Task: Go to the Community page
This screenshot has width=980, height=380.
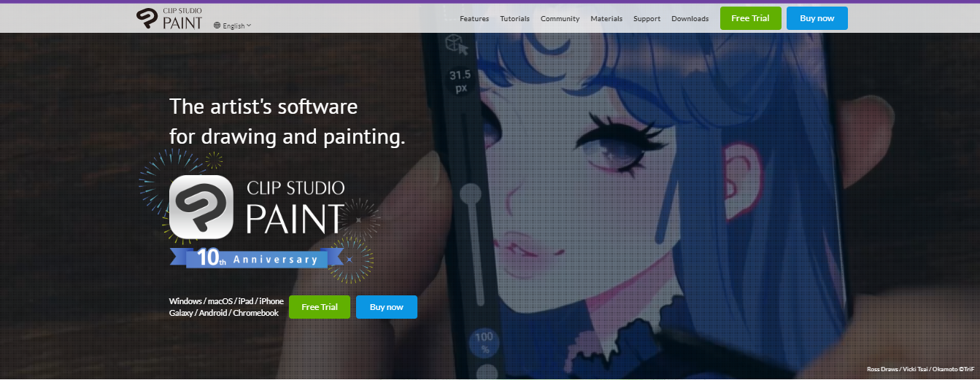Action: [x=560, y=18]
